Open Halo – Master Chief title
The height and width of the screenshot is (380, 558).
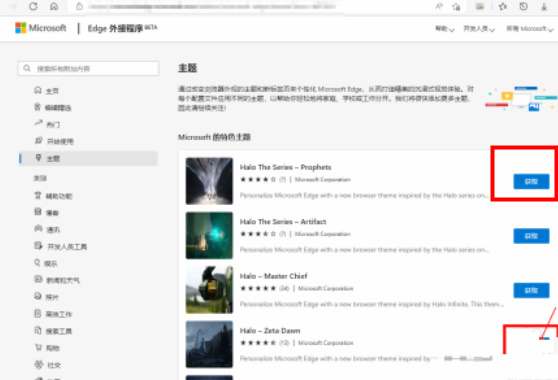pos(273,276)
